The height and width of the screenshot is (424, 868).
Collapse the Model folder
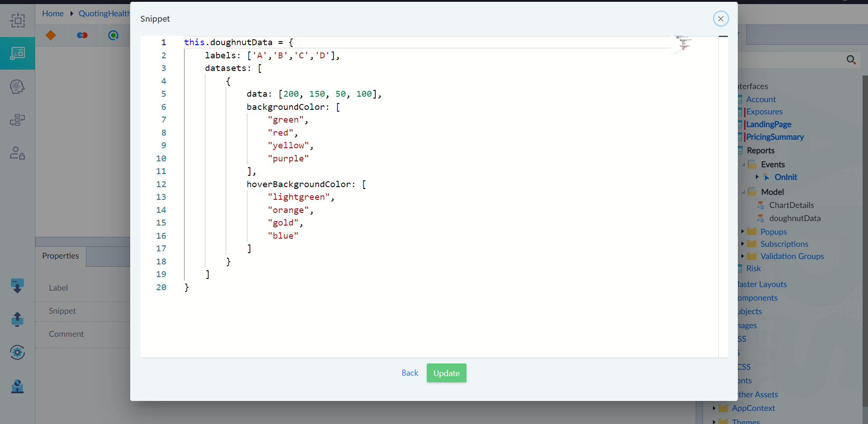coord(743,192)
